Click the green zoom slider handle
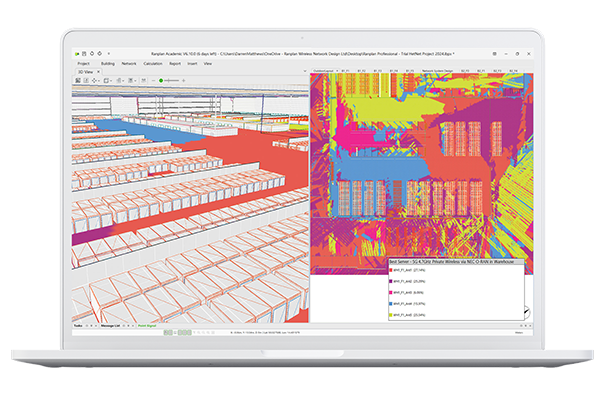Image resolution: width=604 pixels, height=394 pixels. 161,80
